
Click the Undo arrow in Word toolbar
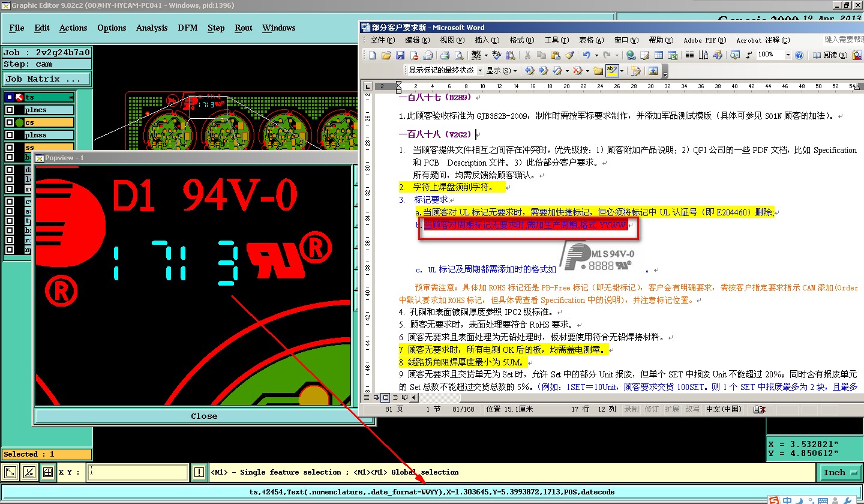[x=586, y=55]
